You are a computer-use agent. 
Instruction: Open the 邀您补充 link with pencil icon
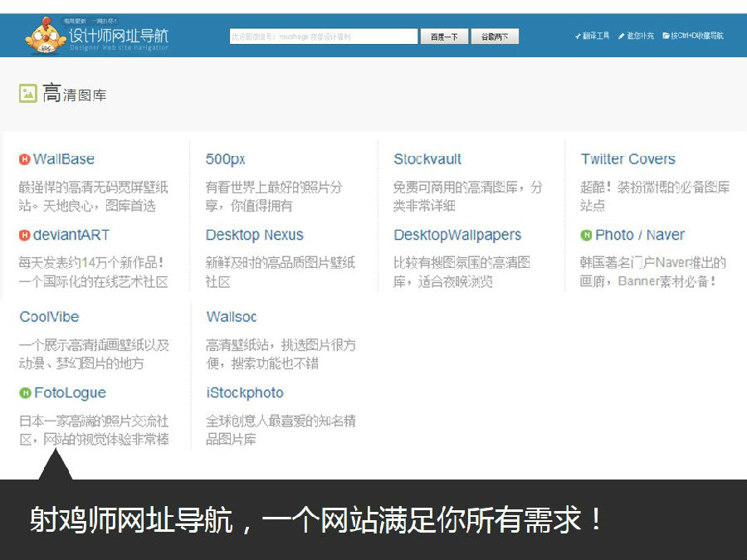pos(636,36)
